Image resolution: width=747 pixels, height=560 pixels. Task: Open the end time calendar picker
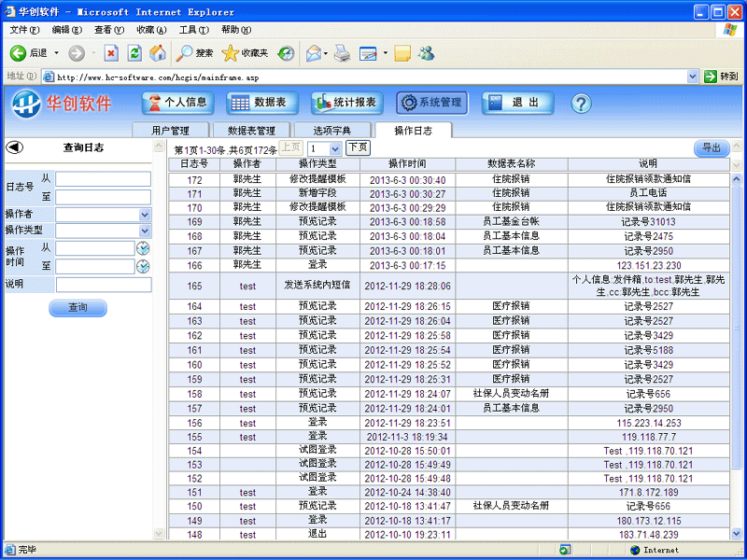143,267
